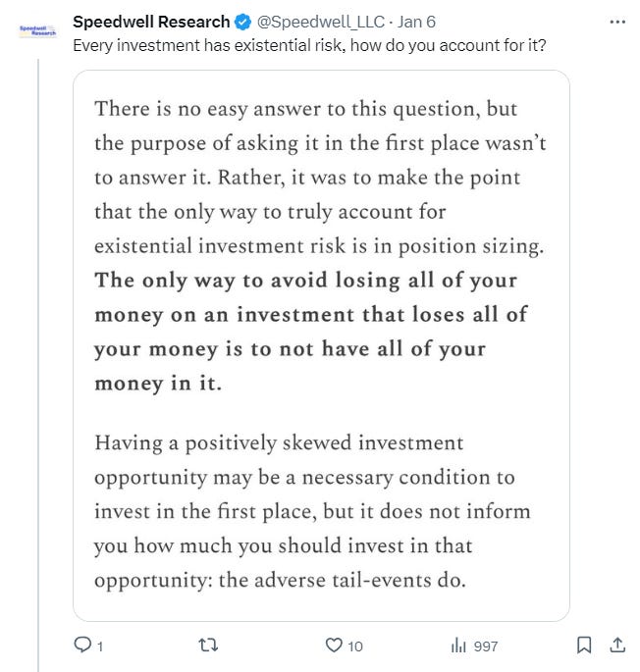Click the like count showing 10
The width and height of the screenshot is (640, 672).
pos(354,646)
